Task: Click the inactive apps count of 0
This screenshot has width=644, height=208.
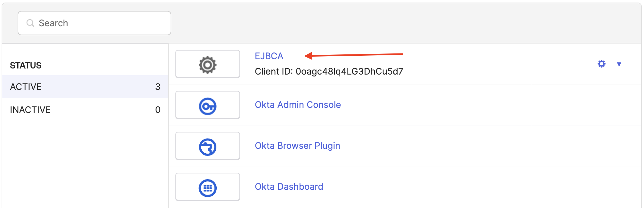Action: click(158, 110)
